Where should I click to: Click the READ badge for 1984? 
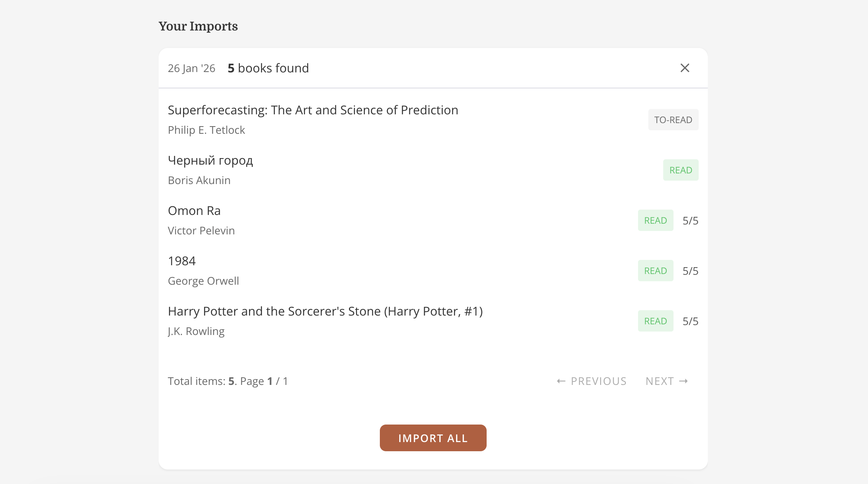tap(656, 271)
